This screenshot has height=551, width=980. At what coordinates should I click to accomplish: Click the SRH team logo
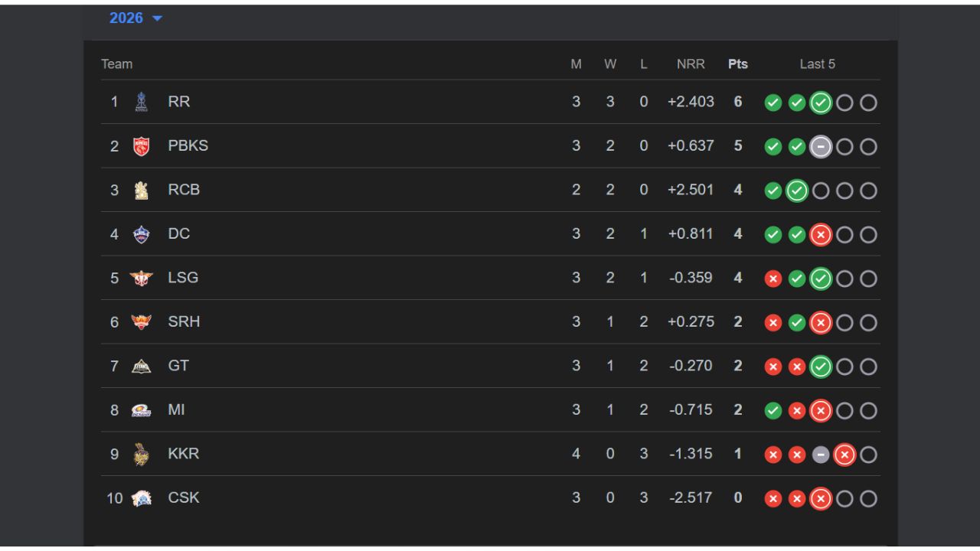pyautogui.click(x=141, y=322)
